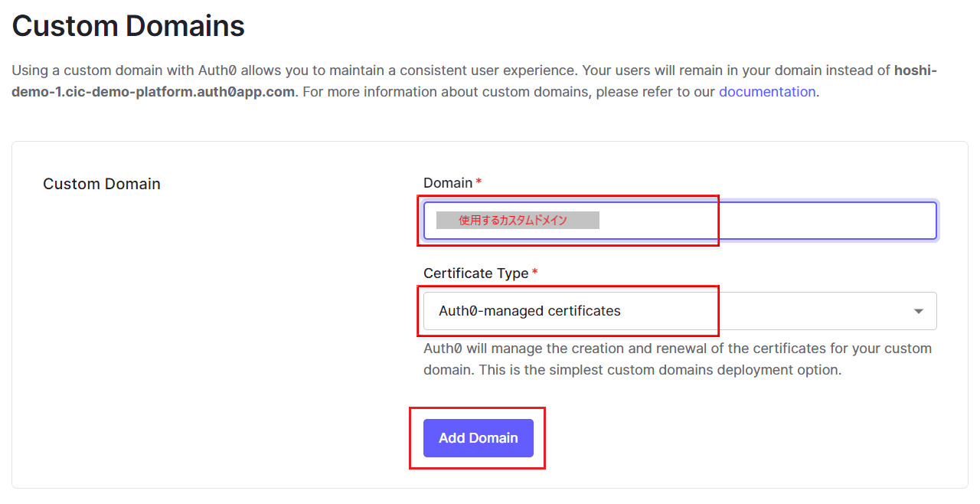Click the Add Domain button

pyautogui.click(x=478, y=438)
